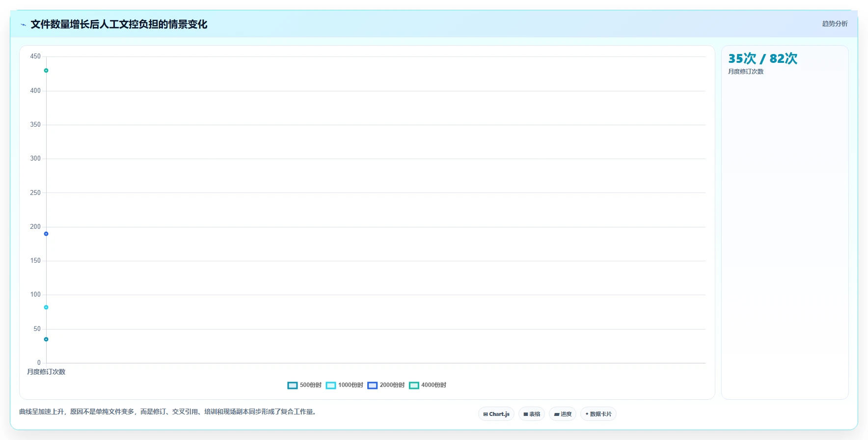Select the 1000份时 data point near 82
This screenshot has width=868, height=440.
click(x=46, y=307)
